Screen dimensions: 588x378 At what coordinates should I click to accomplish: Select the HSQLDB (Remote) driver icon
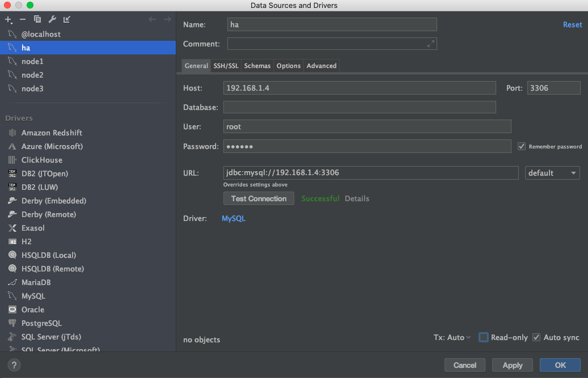tap(12, 269)
